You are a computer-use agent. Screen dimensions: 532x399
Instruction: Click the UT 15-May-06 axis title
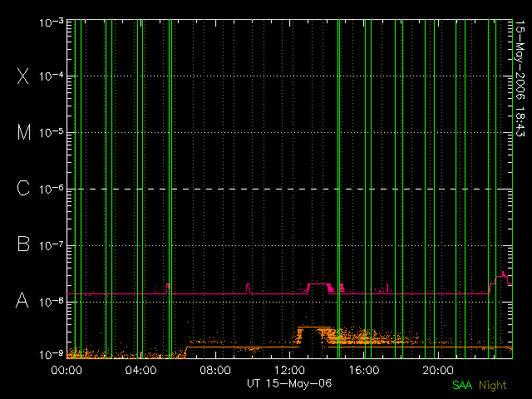point(289,383)
